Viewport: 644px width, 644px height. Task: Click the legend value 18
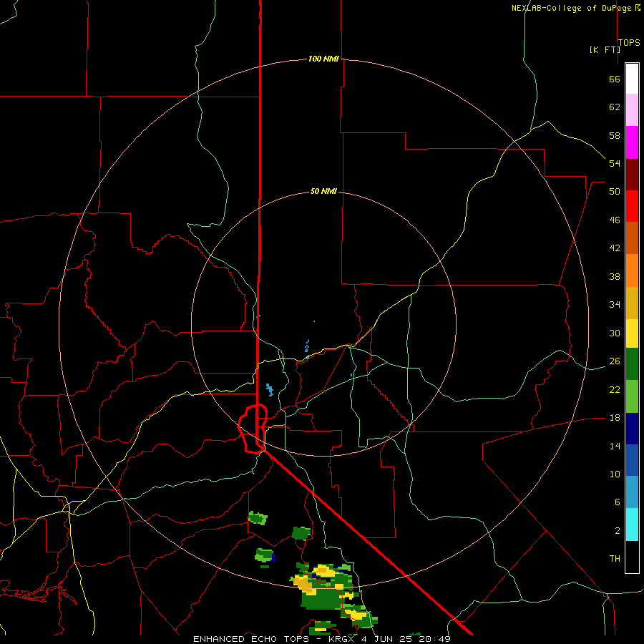tap(615, 418)
